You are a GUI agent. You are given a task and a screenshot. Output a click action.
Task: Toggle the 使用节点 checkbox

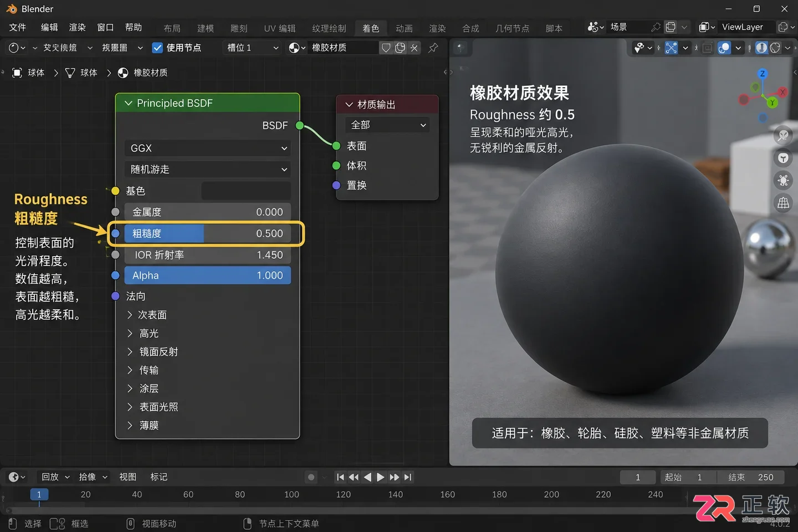(x=157, y=48)
